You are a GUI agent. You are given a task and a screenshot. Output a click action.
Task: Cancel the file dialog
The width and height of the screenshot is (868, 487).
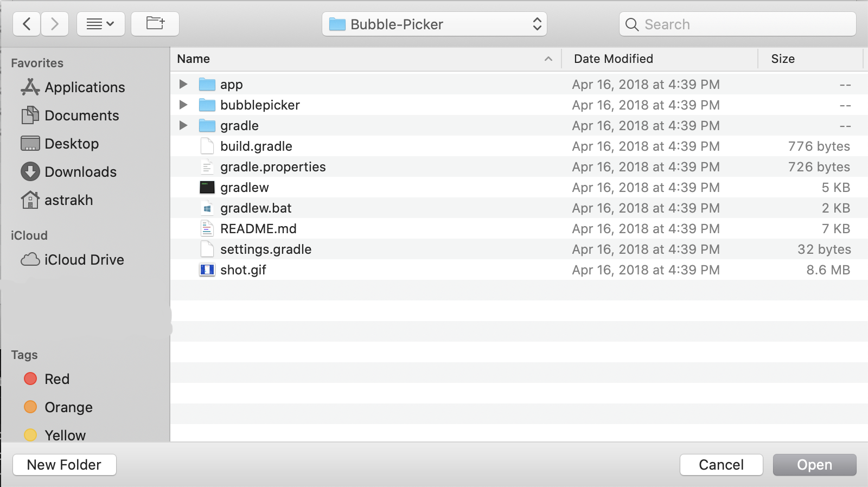(x=721, y=464)
